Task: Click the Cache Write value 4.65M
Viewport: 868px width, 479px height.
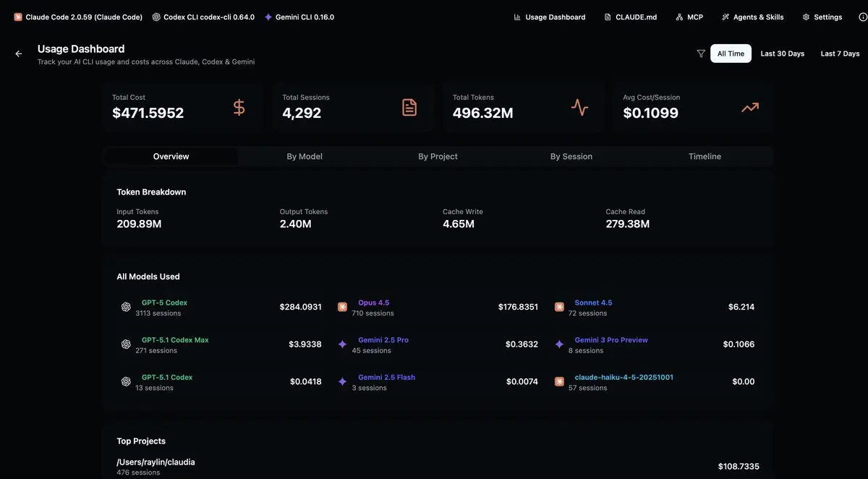Action: click(459, 224)
